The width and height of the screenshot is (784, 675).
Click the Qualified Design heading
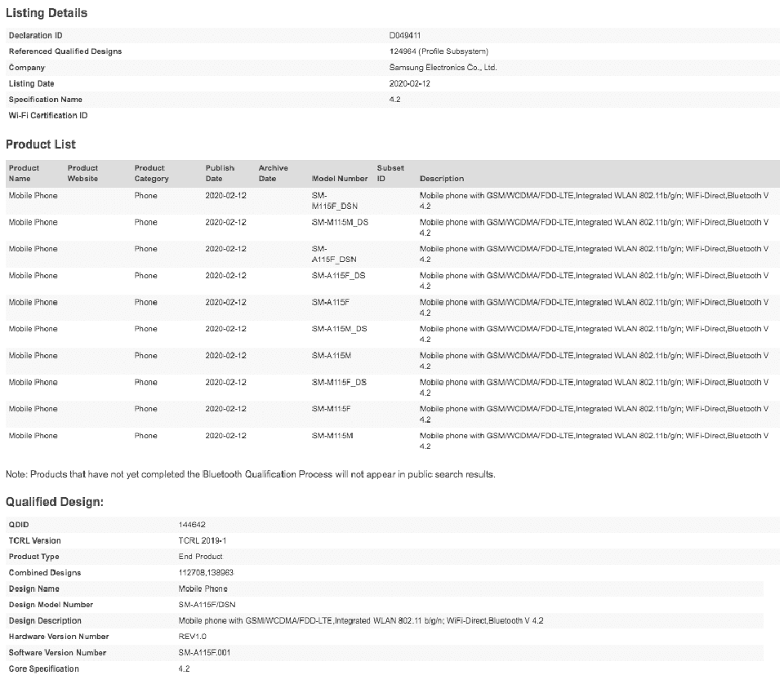[55, 502]
